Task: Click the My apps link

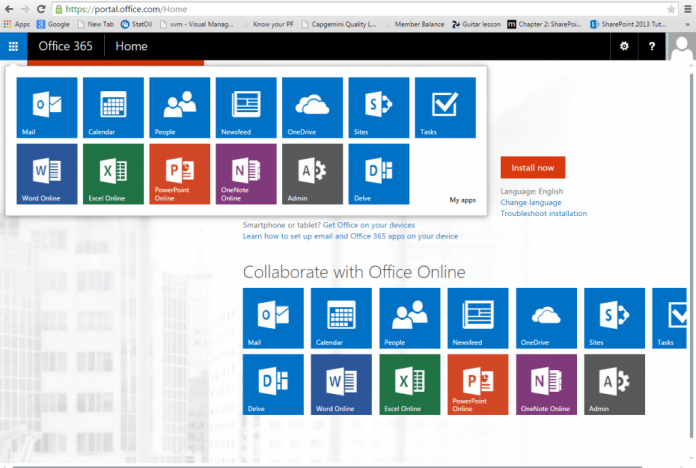Action: point(463,200)
